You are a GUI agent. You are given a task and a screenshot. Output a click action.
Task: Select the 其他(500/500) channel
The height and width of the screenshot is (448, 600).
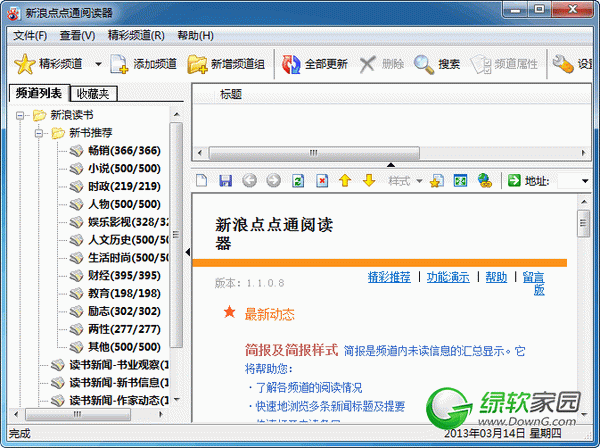coord(124,347)
